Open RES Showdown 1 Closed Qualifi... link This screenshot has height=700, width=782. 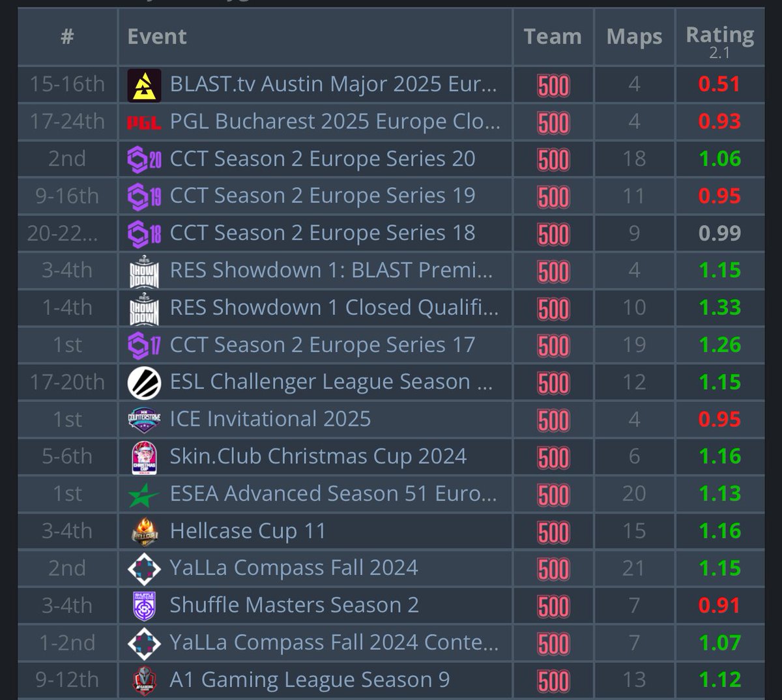(x=334, y=308)
